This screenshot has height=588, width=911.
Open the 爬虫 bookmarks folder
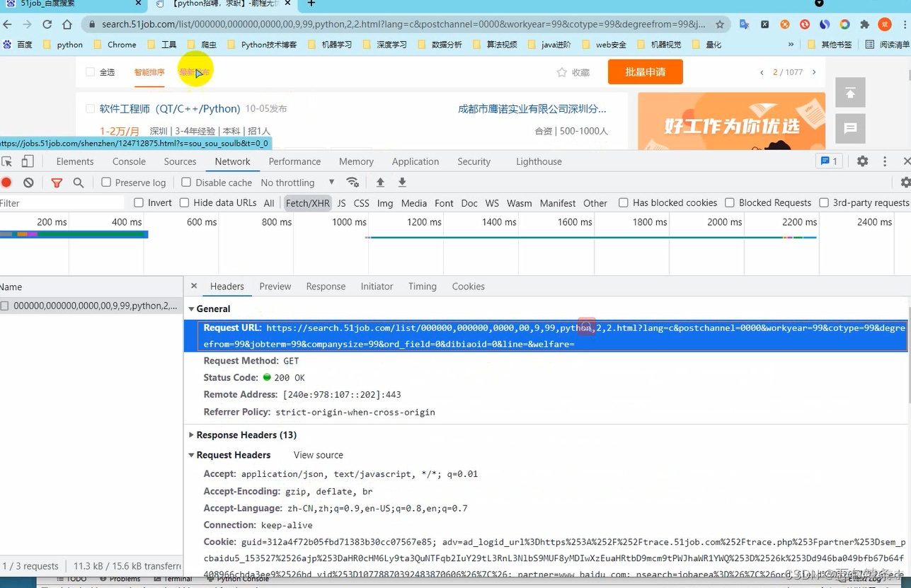click(202, 45)
